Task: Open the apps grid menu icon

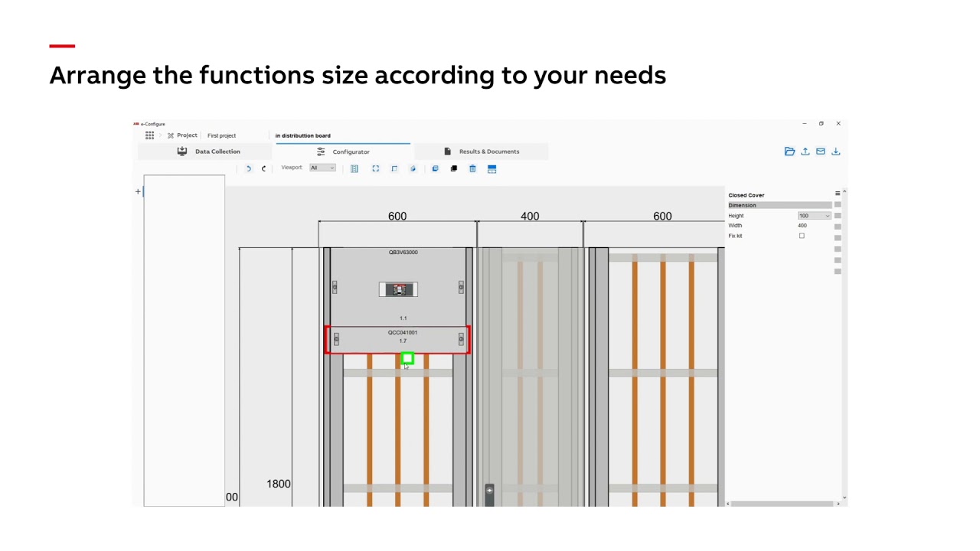Action: [x=149, y=135]
